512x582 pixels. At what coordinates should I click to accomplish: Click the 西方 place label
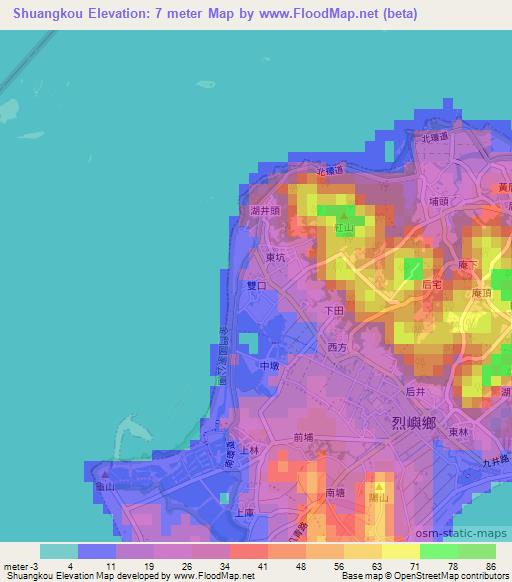pos(337,347)
